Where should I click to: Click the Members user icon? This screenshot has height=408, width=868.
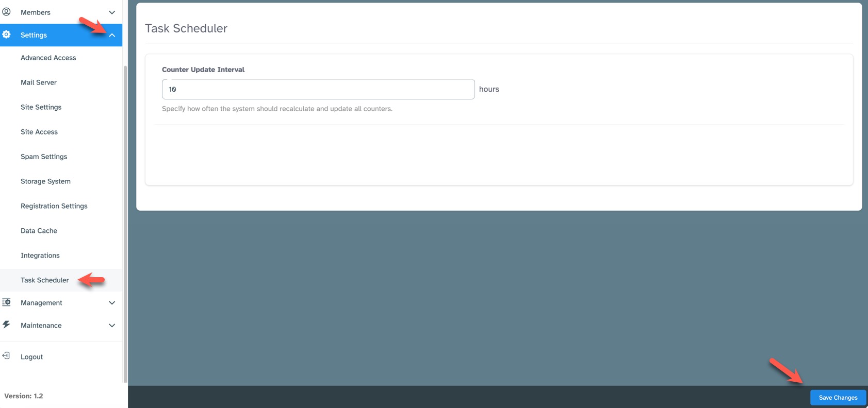coord(7,12)
